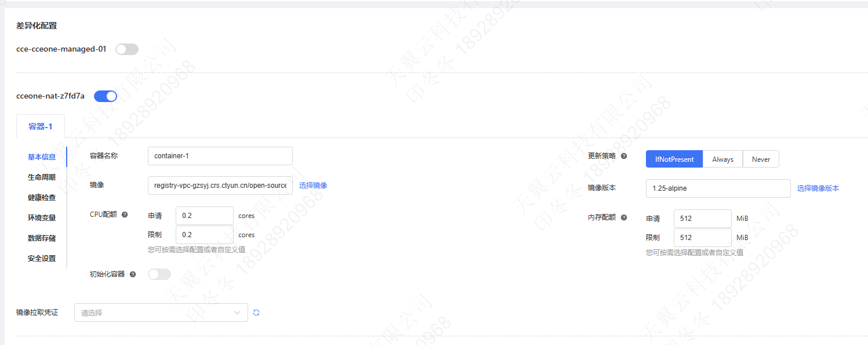Open 镜像拉取凭证 dropdown
868x345 pixels.
(x=161, y=313)
